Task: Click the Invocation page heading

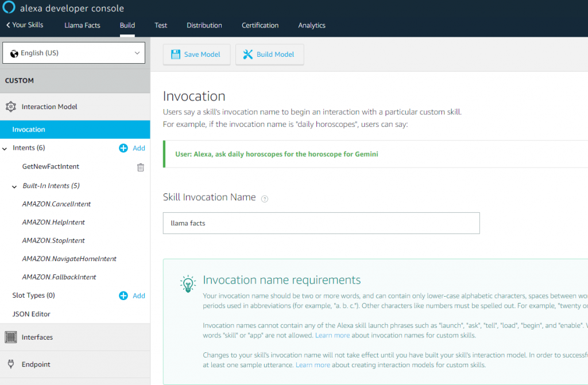Action: [x=194, y=96]
